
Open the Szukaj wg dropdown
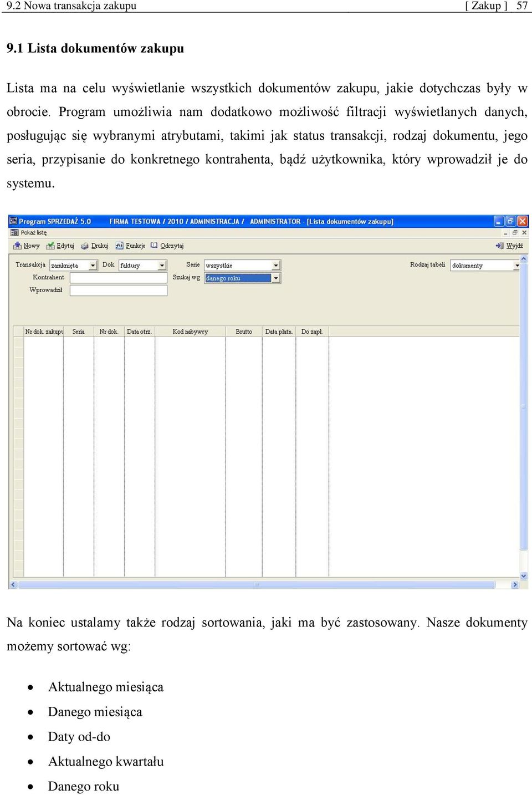pyautogui.click(x=275, y=278)
